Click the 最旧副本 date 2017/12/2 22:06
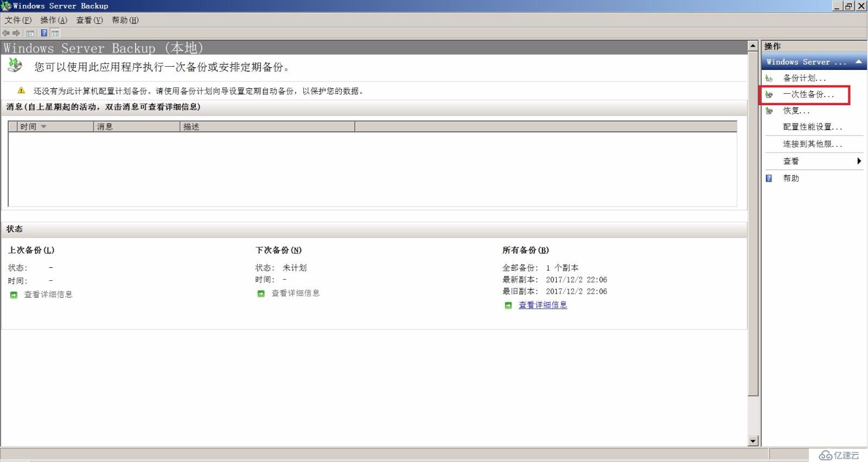The width and height of the screenshot is (868, 462). click(x=576, y=291)
